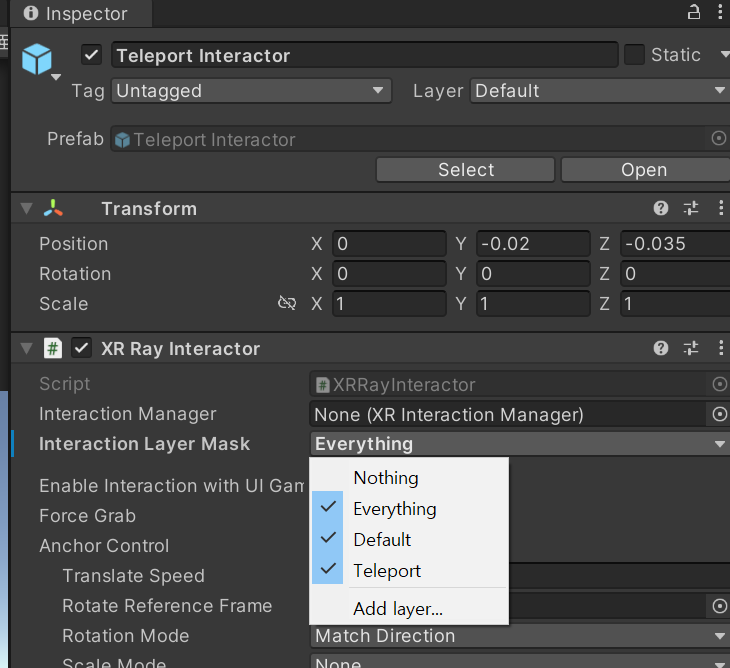Click the prefab Open button
This screenshot has width=730, height=668.
point(645,169)
